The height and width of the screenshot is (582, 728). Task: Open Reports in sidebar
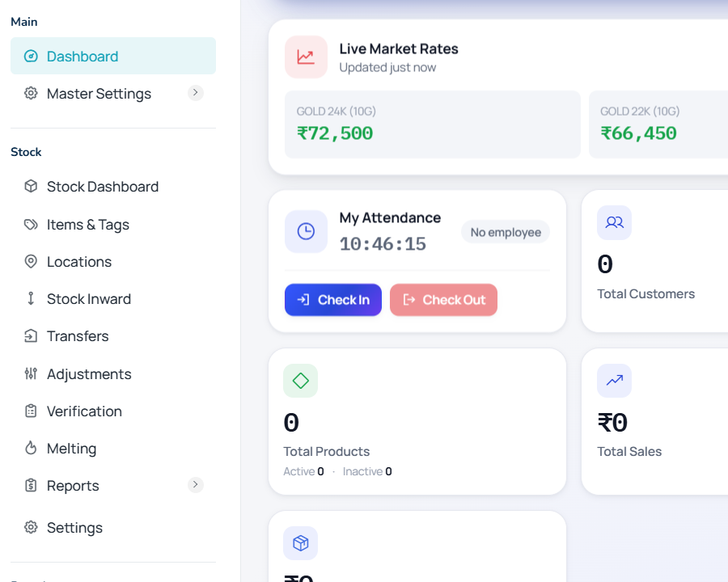click(x=112, y=486)
